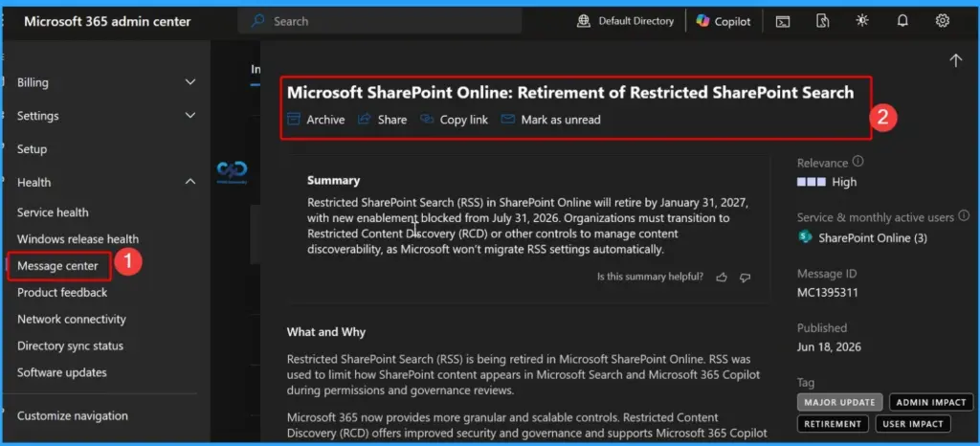The height and width of the screenshot is (446, 980).
Task: Click the message title heading
Action: pos(570,93)
